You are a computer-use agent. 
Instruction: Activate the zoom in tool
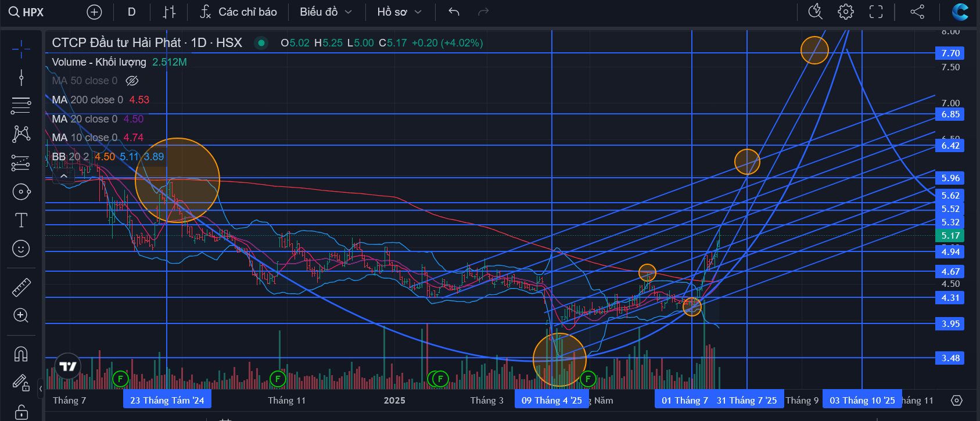(21, 315)
